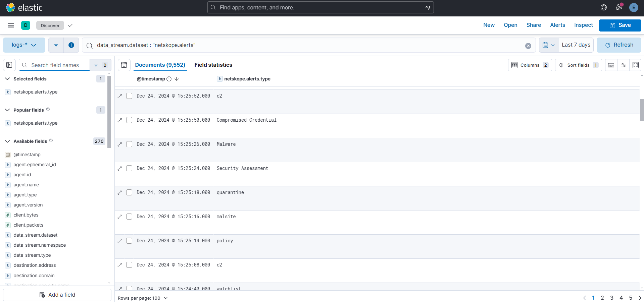Click Alerts in the top menu
This screenshot has height=302, width=644.
click(x=557, y=25)
